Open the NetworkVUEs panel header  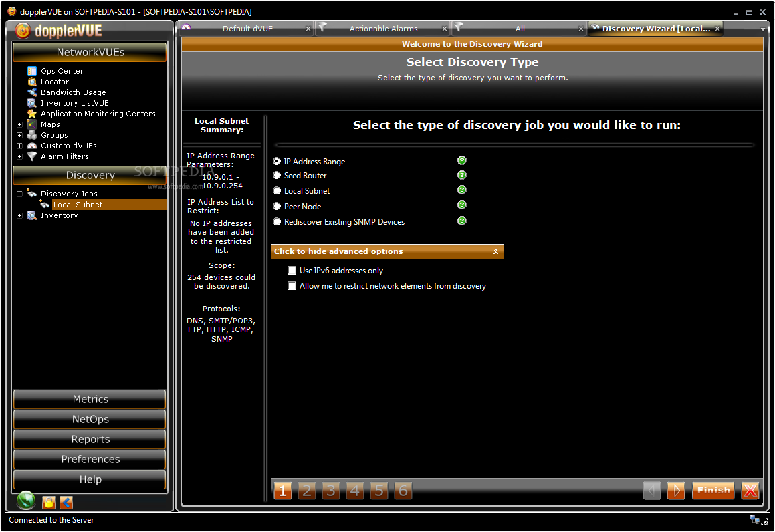point(90,52)
